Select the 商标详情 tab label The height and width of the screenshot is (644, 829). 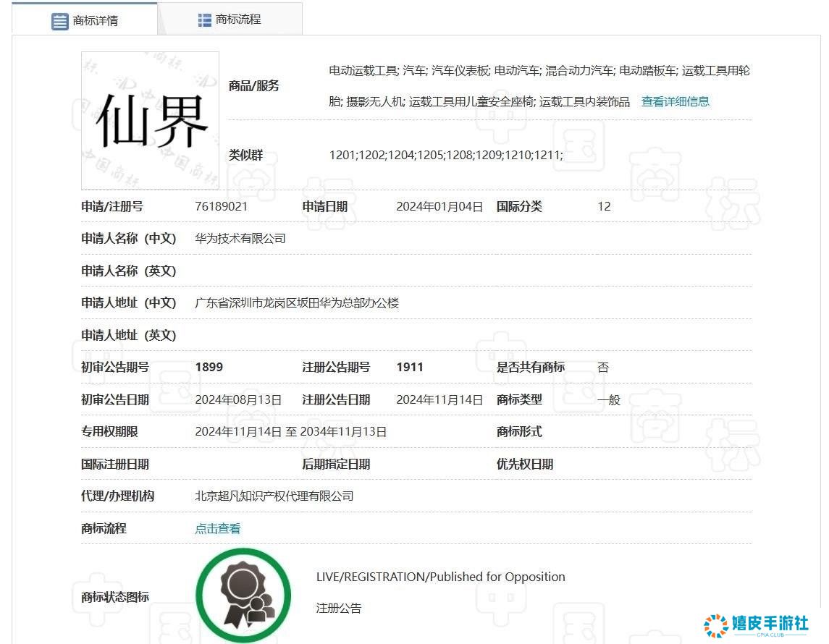point(95,21)
